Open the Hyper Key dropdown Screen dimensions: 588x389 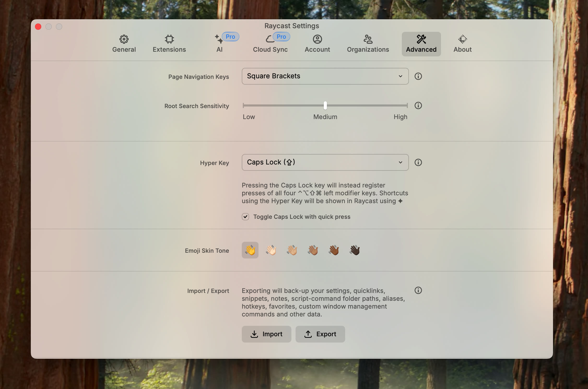coord(325,162)
